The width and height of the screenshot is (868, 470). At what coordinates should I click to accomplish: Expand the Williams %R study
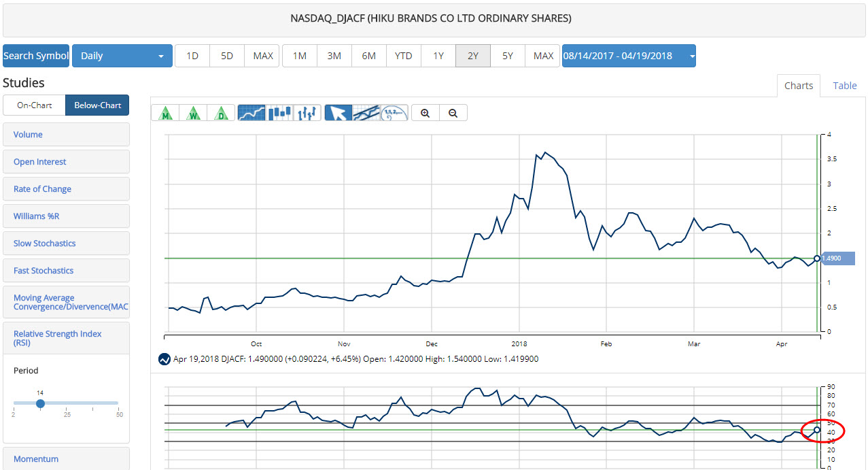(x=66, y=216)
